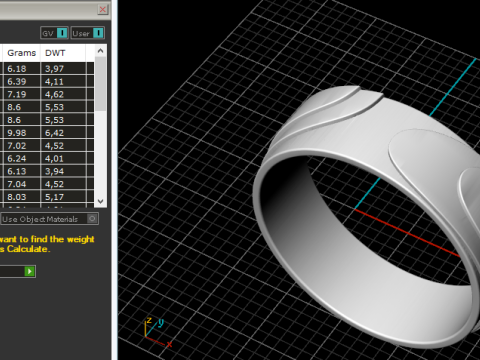Viewport: 480px width, 360px height.
Task: Select the row with 6.18 grams
Action: click(x=47, y=69)
